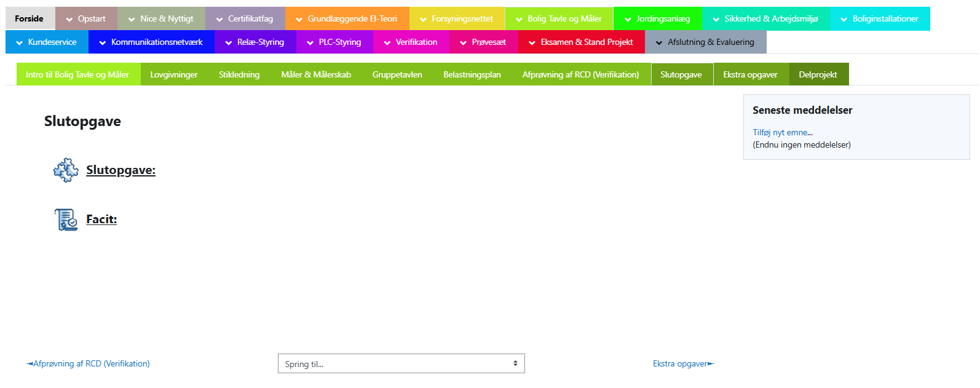
Task: Click the certificate document icon beside Facit
Action: click(66, 220)
